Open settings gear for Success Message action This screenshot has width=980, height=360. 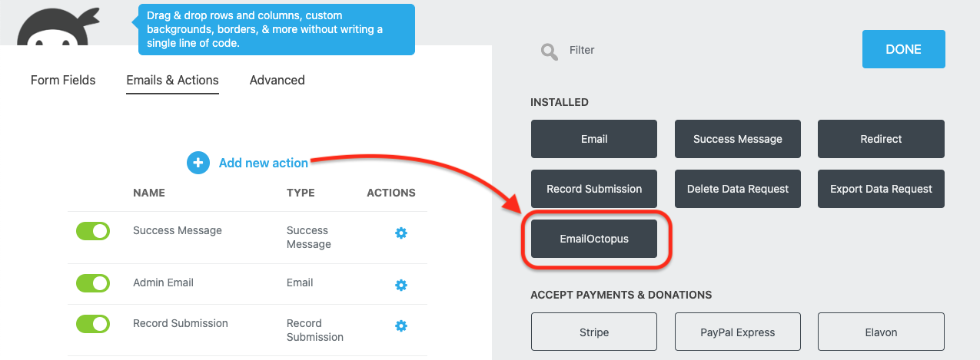(x=400, y=233)
